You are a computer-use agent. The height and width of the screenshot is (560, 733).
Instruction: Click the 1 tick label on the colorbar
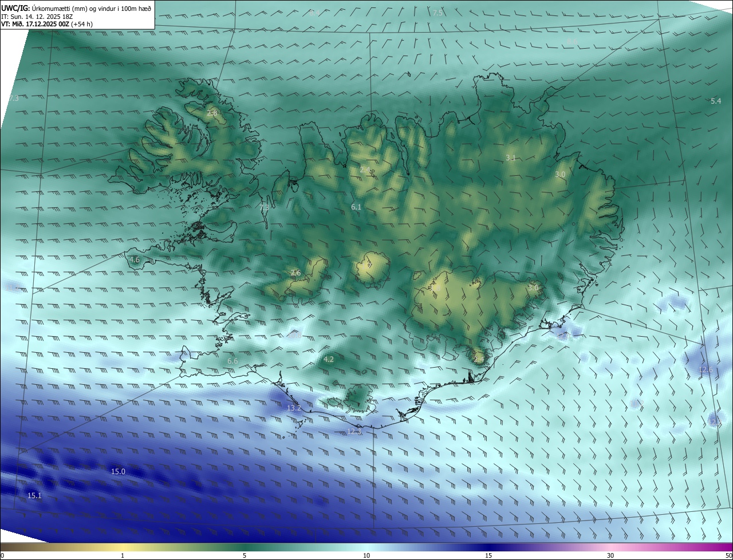123,555
